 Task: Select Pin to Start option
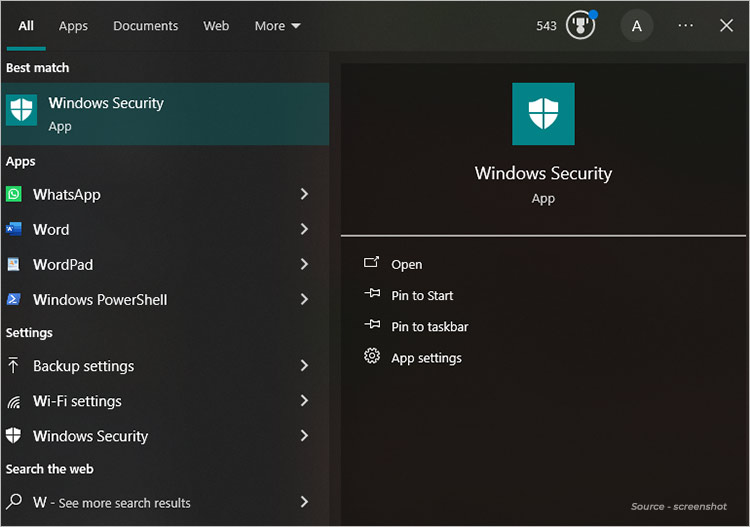coord(422,296)
